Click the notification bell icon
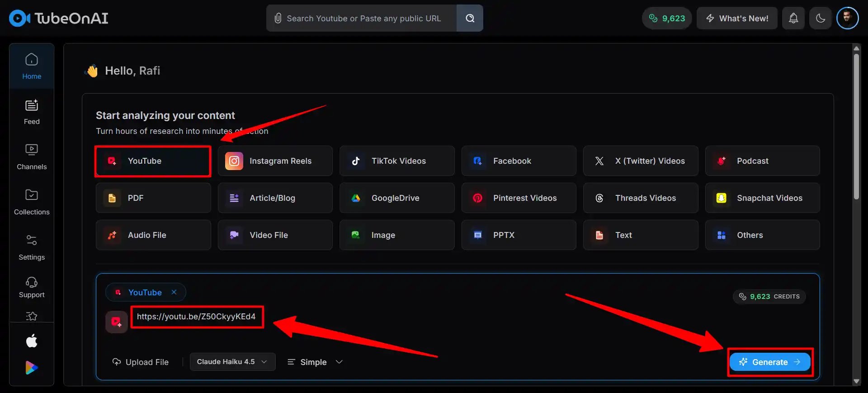Image resolution: width=868 pixels, height=393 pixels. 793,18
